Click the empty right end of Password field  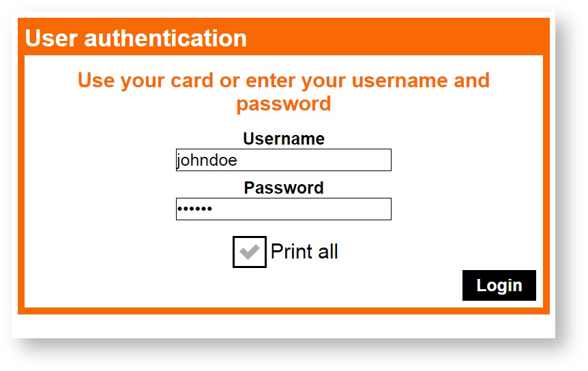368,209
